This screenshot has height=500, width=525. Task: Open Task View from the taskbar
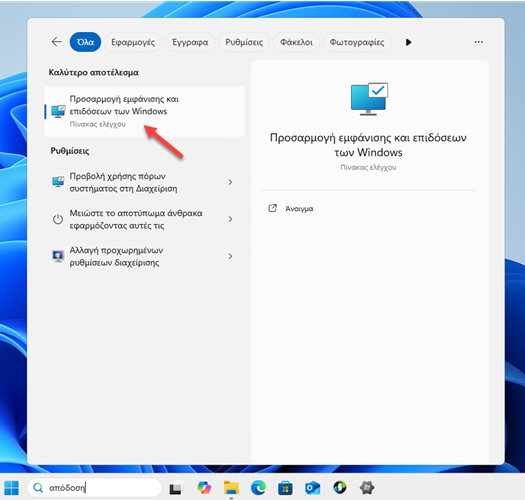(176, 488)
